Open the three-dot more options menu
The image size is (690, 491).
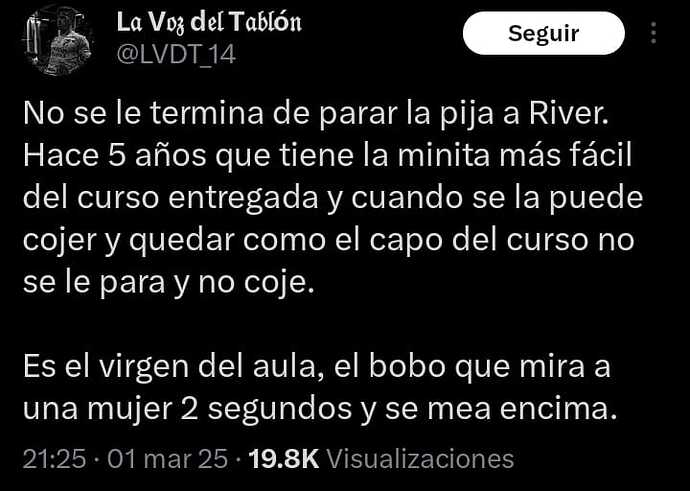pyautogui.click(x=653, y=33)
